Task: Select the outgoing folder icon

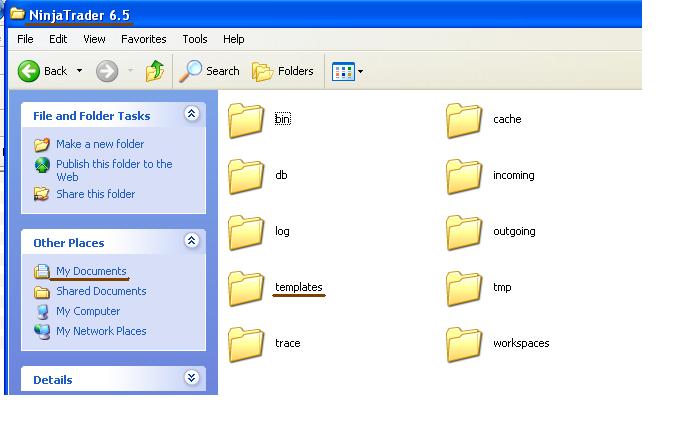Action: pos(464,232)
